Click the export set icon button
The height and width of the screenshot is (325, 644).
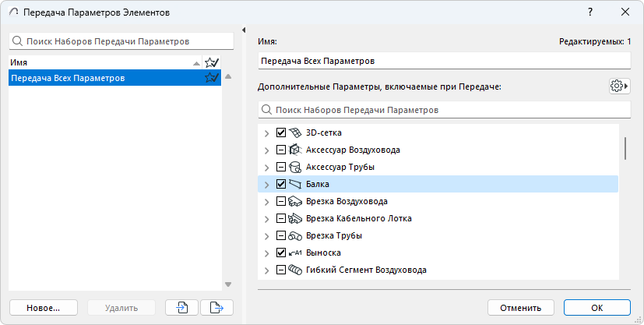pos(216,308)
